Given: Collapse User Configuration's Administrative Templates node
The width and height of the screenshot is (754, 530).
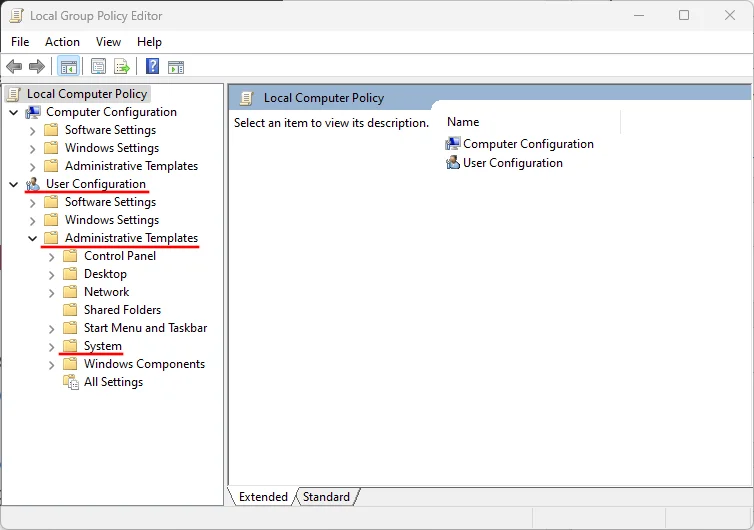Looking at the screenshot, I should [x=33, y=239].
